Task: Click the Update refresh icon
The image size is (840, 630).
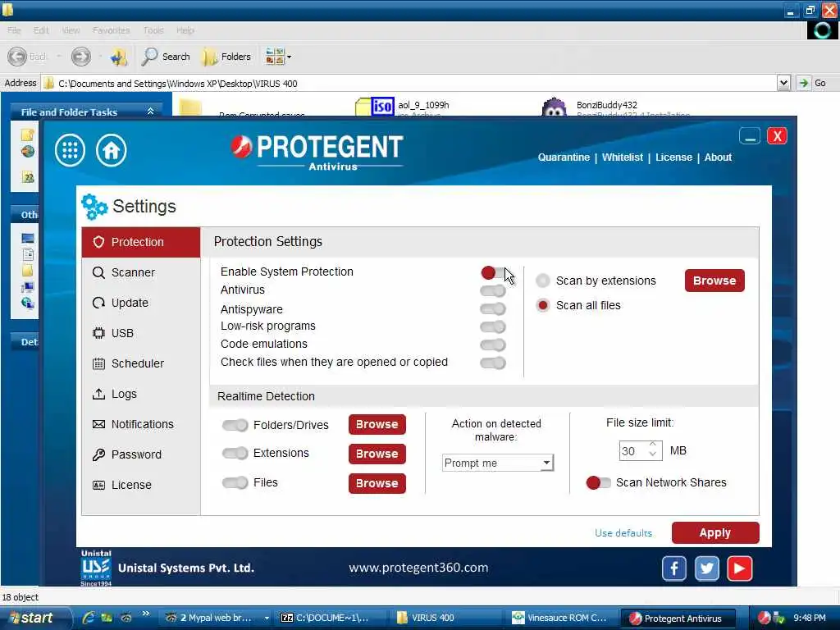Action: click(x=98, y=303)
